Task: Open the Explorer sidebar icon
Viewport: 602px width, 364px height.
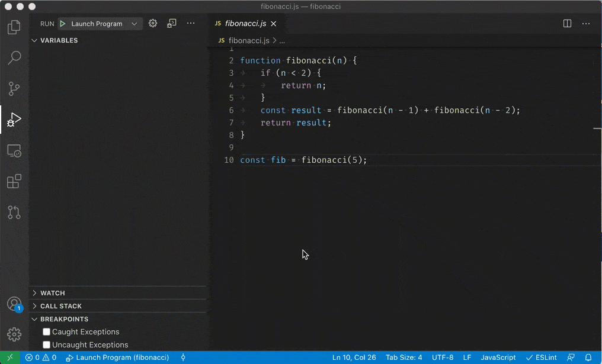Action: point(14,27)
